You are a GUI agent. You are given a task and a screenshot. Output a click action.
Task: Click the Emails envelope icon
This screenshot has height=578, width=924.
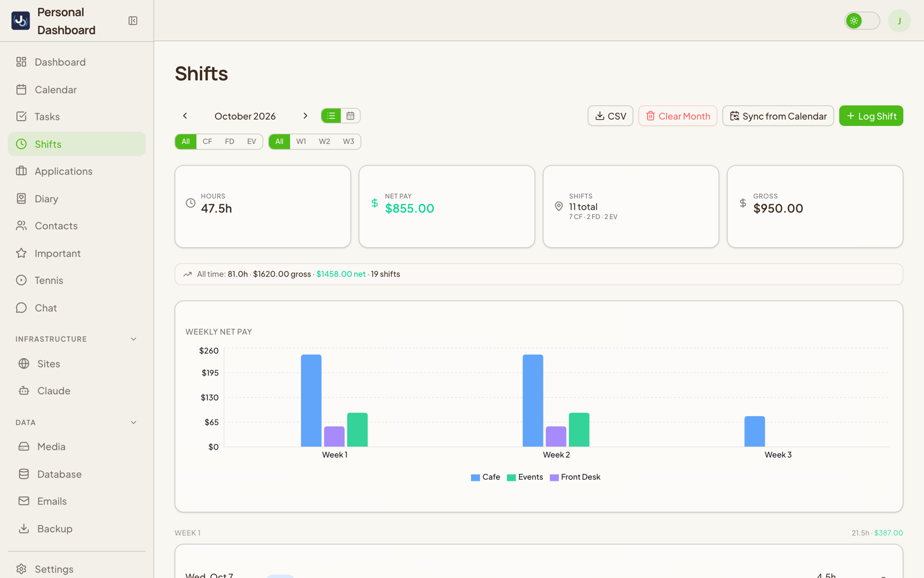click(x=24, y=501)
